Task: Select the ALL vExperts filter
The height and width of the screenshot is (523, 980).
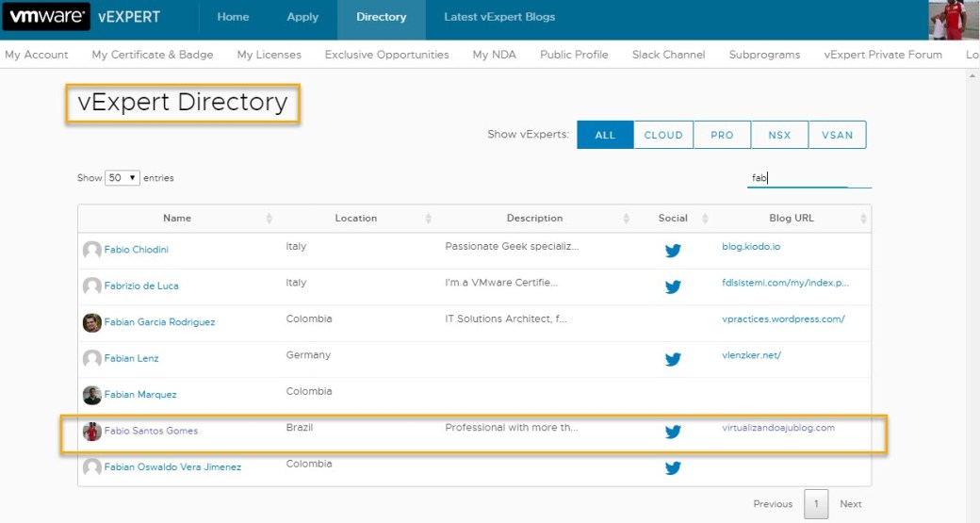Action: (605, 135)
